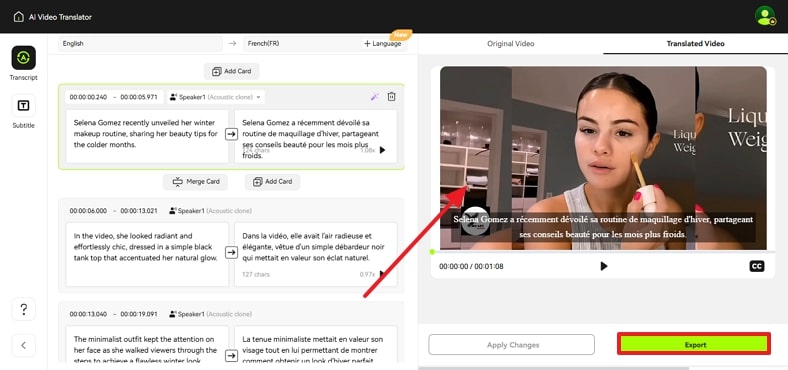Open the French(FR) target language selector
This screenshot has height=370, width=788.
(302, 44)
